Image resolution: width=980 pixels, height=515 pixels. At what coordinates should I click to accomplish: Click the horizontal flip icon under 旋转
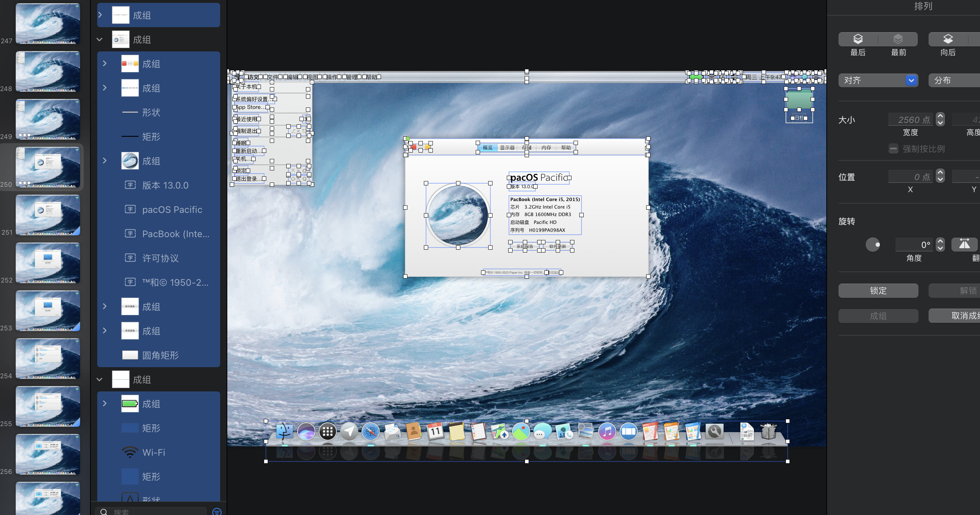(x=964, y=244)
